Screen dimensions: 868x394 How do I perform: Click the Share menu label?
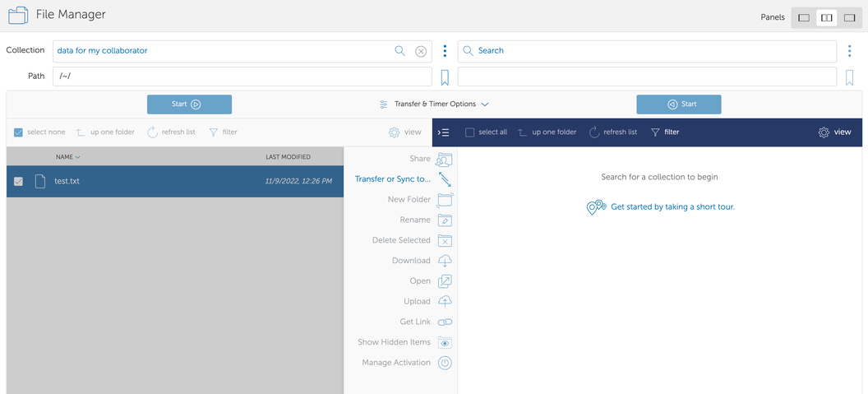click(x=419, y=159)
